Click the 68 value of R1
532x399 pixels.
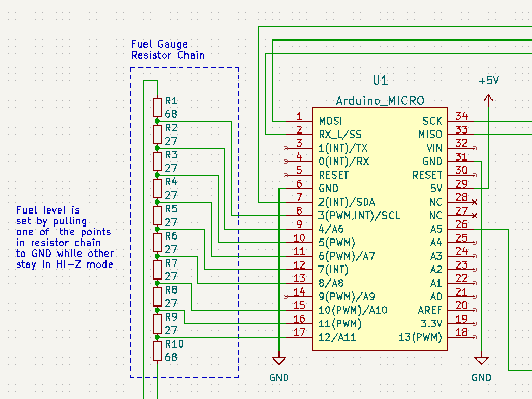tap(171, 114)
